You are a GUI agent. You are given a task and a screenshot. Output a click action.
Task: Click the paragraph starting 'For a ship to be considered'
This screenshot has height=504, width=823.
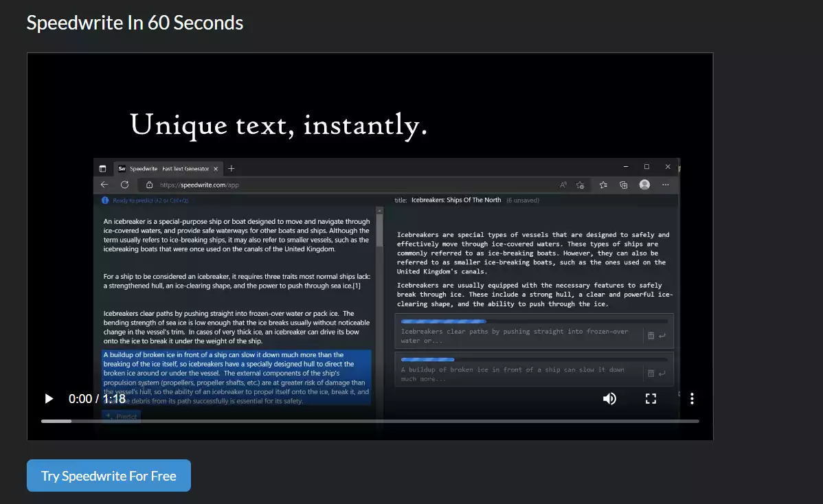tap(237, 281)
